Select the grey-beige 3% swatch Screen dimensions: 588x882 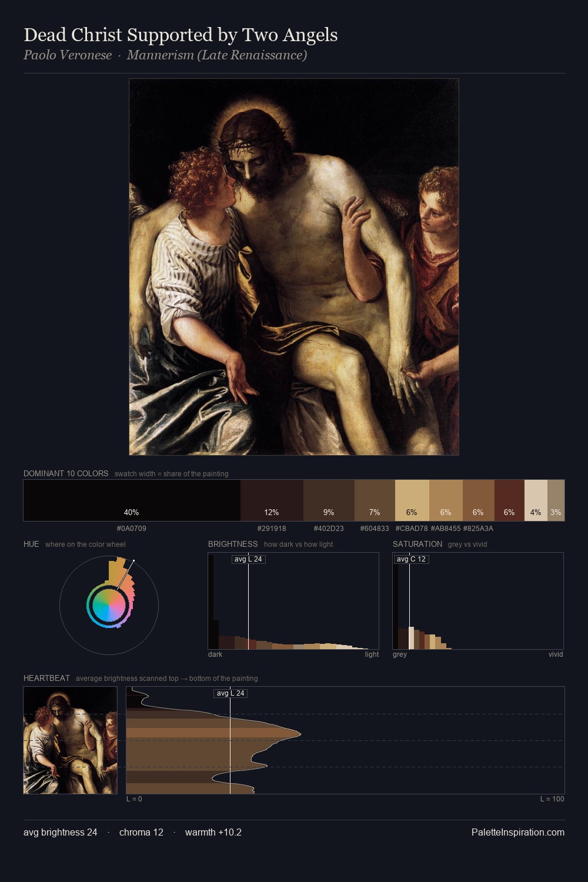[x=556, y=500]
